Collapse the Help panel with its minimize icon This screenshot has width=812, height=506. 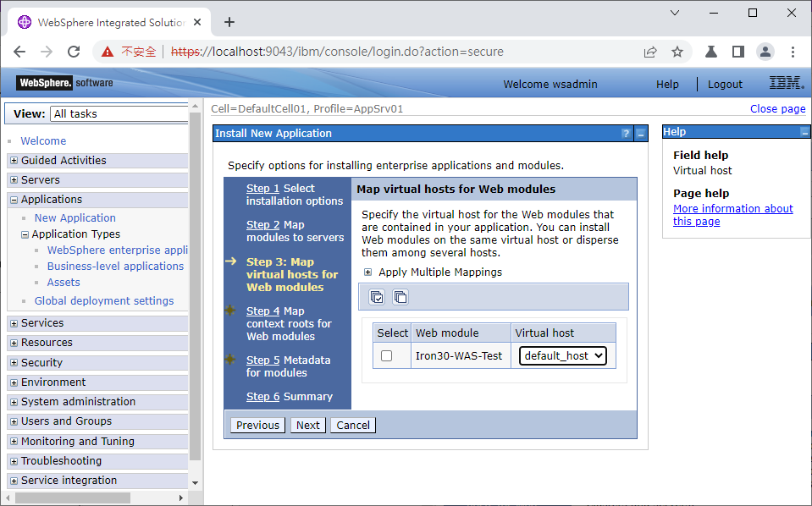[804, 133]
